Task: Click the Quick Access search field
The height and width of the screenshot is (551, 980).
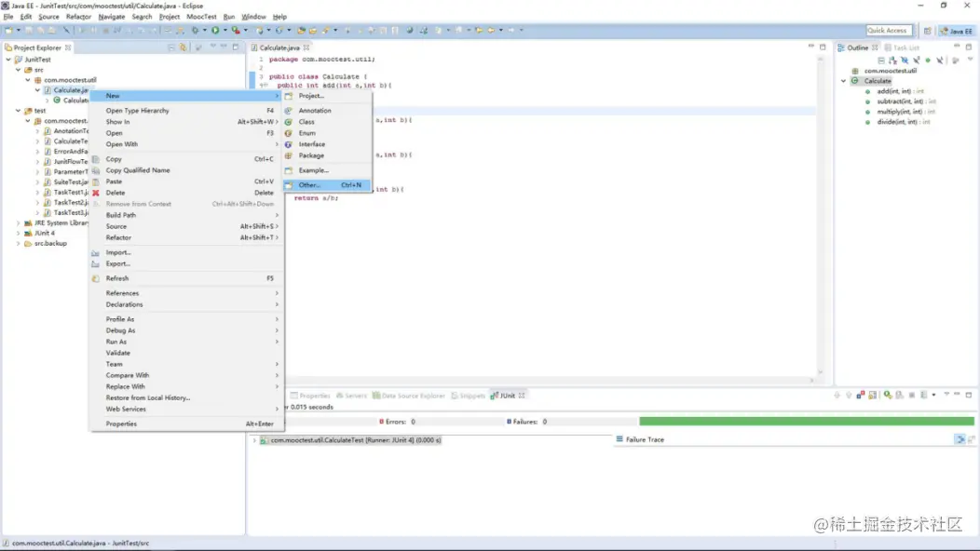Action: point(889,30)
